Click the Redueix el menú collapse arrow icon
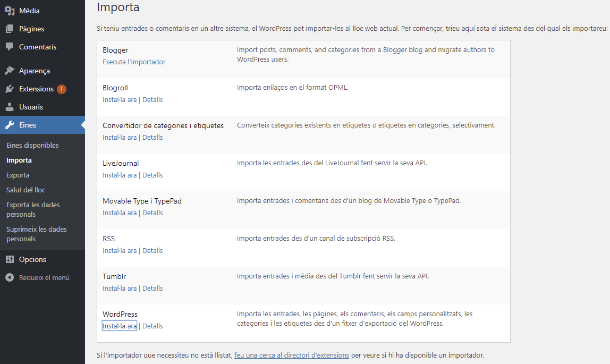Screen dimensions: 610x364 tap(10, 278)
